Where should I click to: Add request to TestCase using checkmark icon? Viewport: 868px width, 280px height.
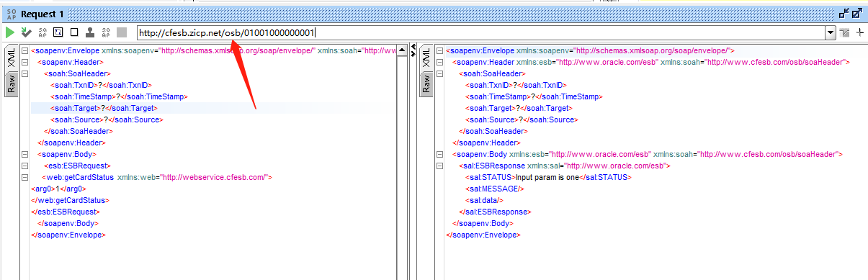[26, 32]
